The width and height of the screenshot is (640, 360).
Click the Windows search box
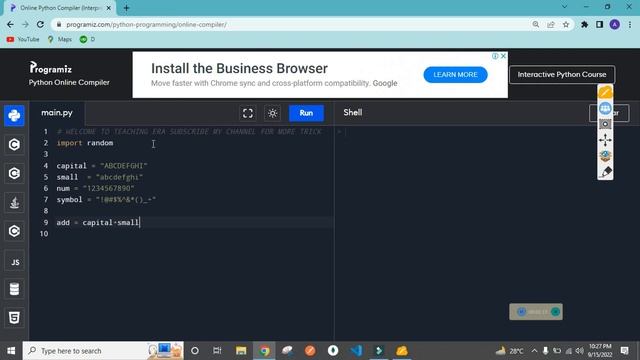pos(103,351)
